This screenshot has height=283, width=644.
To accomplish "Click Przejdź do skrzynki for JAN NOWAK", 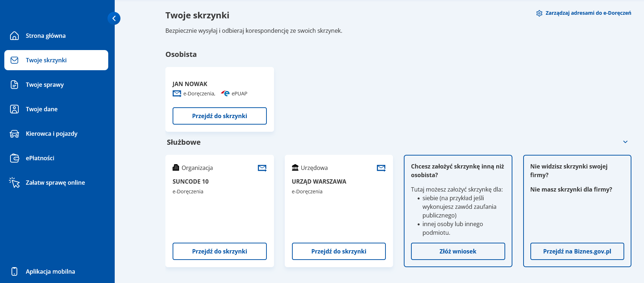I will pyautogui.click(x=220, y=116).
